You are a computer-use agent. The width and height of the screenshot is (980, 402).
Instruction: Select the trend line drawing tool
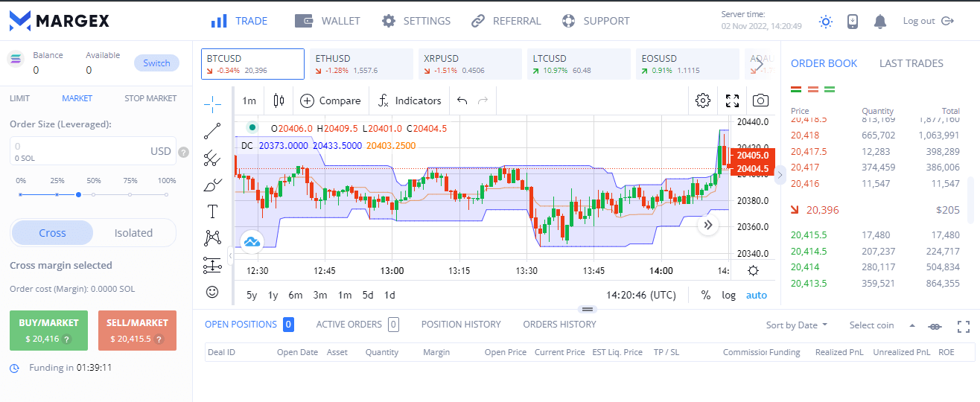pos(212,130)
